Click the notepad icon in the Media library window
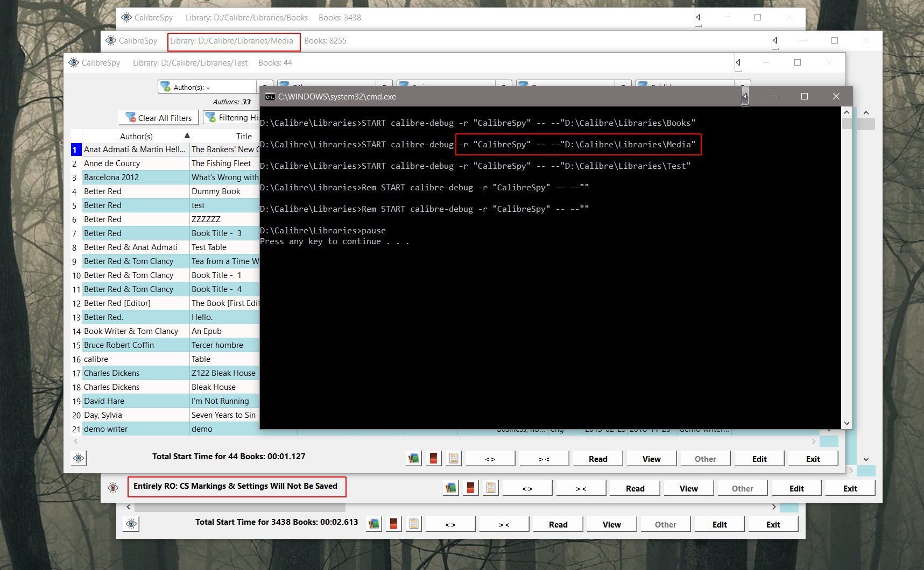 pos(491,488)
